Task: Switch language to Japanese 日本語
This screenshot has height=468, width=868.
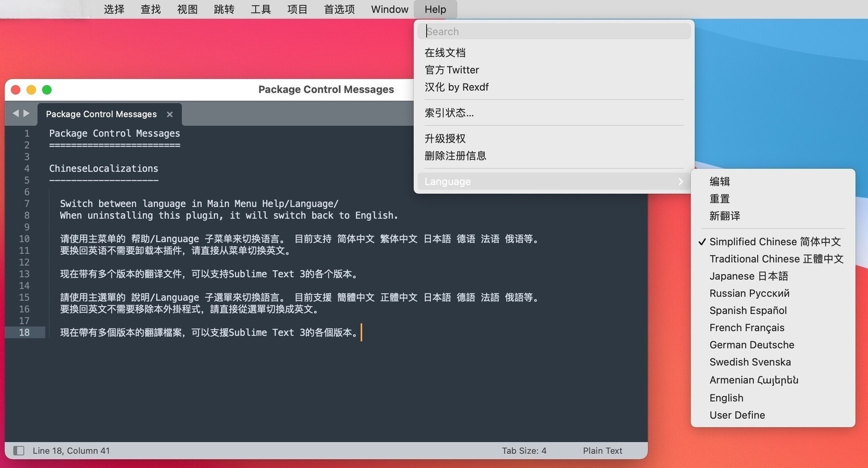Action: (773, 276)
